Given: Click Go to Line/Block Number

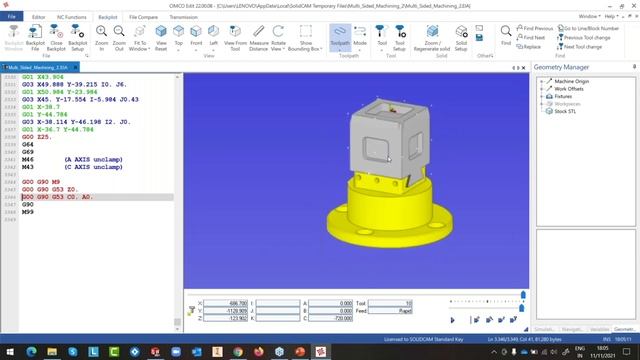Looking at the screenshot, I should coord(588,28).
